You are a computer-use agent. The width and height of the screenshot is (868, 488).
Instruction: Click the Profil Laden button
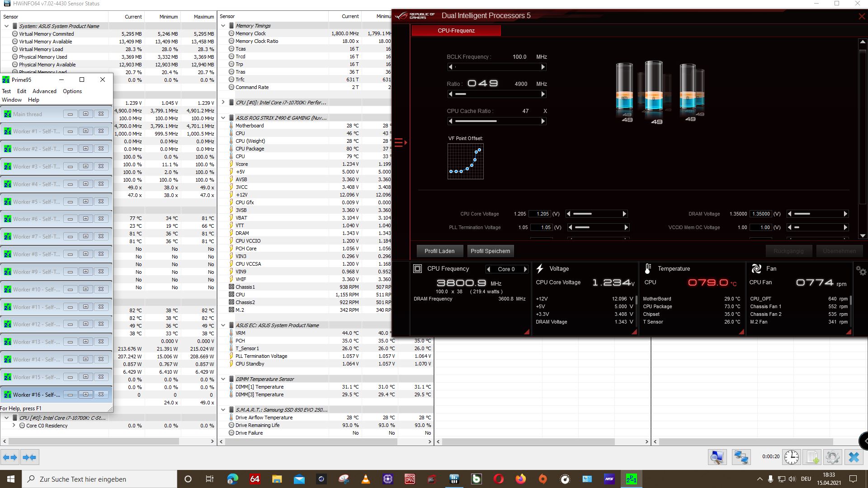coord(439,251)
